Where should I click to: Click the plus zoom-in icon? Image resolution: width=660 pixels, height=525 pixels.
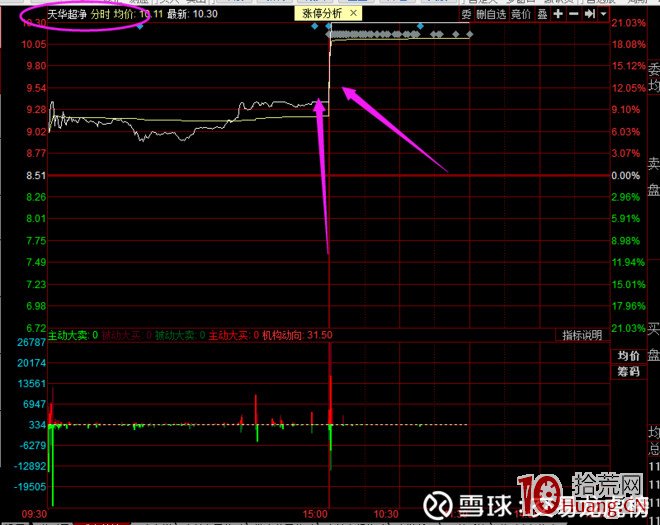pos(558,14)
